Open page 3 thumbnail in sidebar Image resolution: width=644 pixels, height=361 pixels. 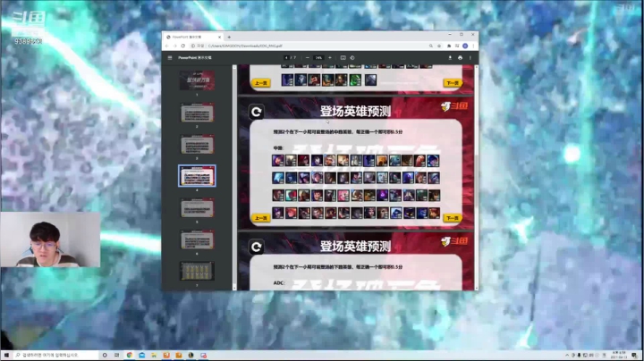pyautogui.click(x=197, y=144)
